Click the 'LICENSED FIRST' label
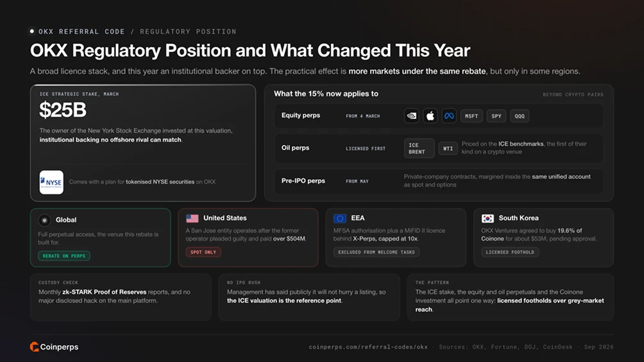 click(x=366, y=149)
